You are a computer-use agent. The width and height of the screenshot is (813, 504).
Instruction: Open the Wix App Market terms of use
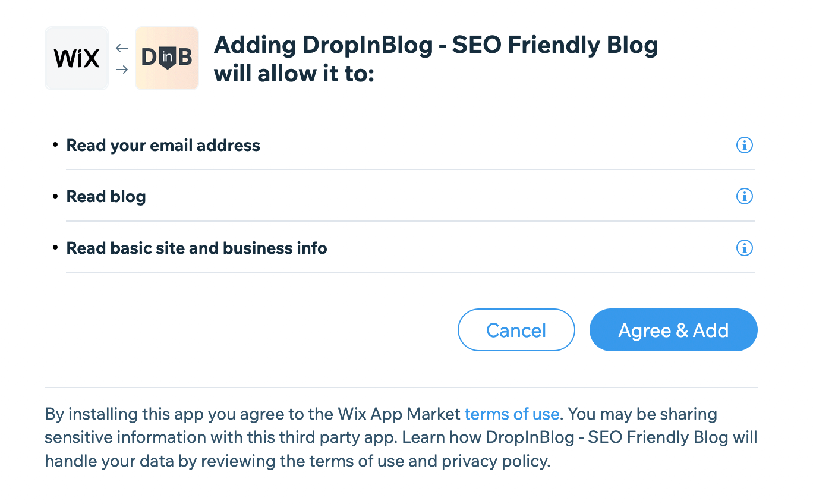point(512,414)
